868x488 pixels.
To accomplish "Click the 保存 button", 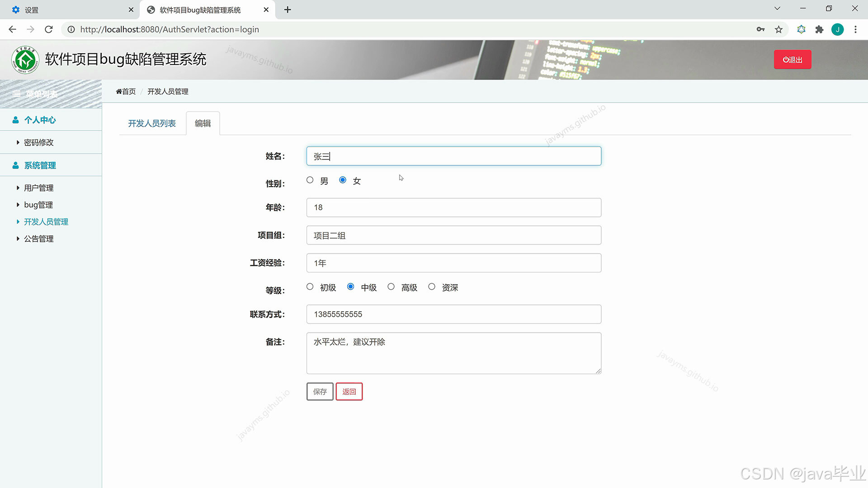I will coord(320,391).
